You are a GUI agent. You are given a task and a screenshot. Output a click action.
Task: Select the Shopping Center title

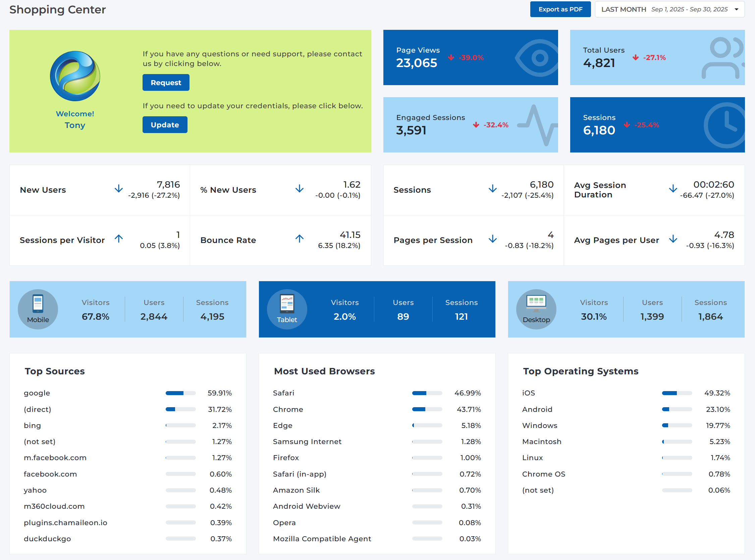[x=57, y=10]
